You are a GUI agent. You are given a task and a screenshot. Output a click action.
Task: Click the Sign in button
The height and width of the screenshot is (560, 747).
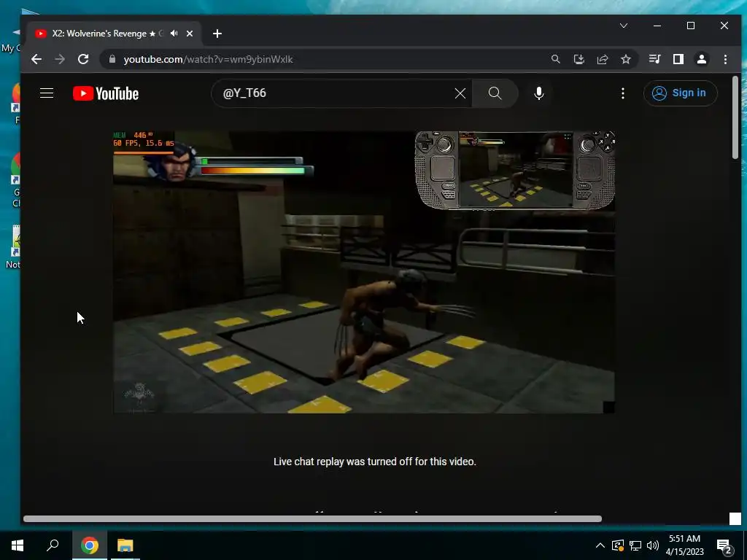[x=680, y=93]
